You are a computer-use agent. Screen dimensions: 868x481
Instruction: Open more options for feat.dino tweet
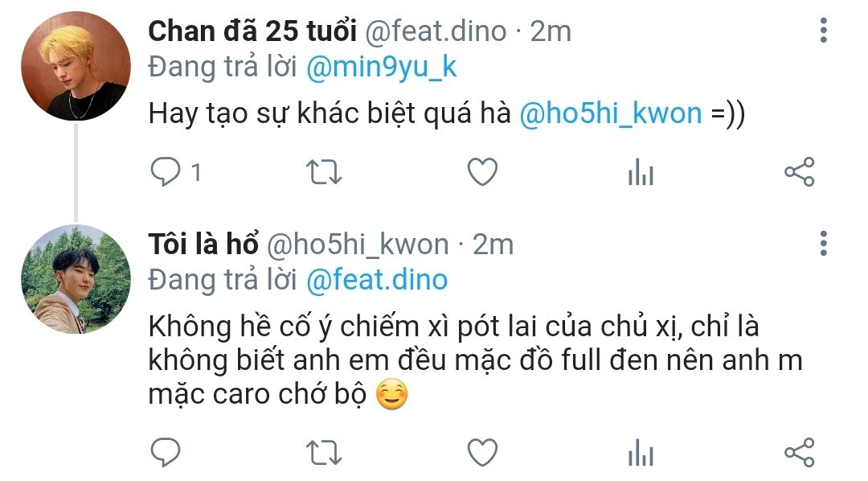click(824, 31)
